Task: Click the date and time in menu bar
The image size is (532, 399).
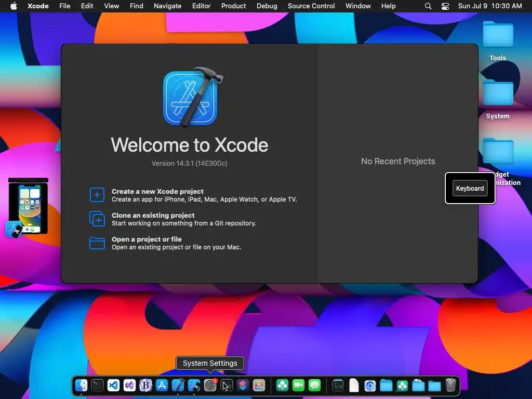Action: [x=490, y=6]
